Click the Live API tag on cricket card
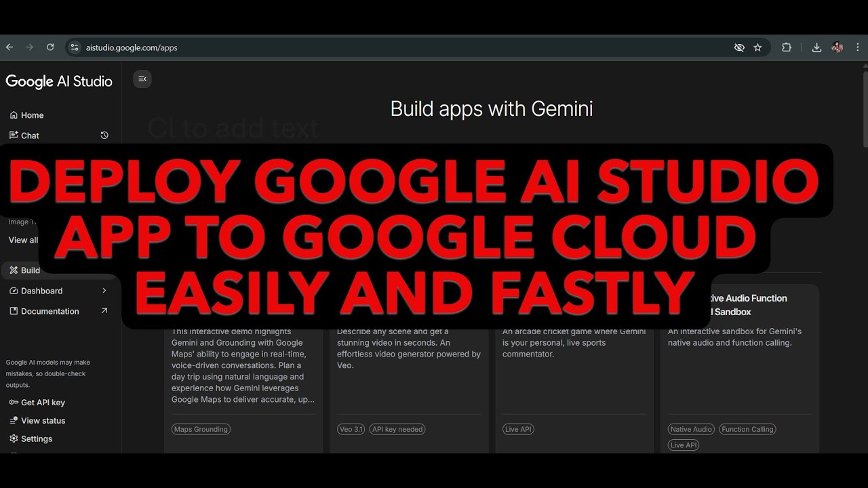868x488 pixels. pos(519,429)
